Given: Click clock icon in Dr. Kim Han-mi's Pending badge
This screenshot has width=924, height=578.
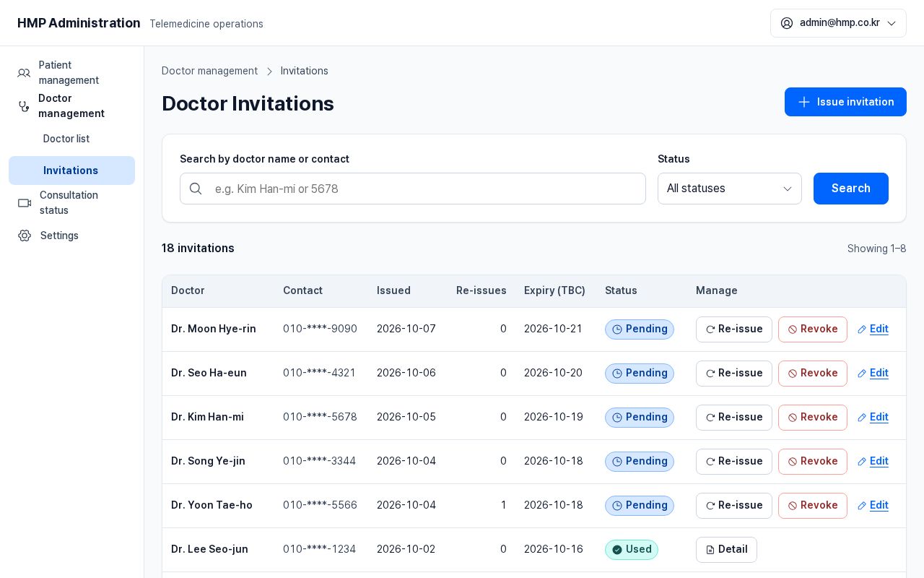Looking at the screenshot, I should point(617,418).
